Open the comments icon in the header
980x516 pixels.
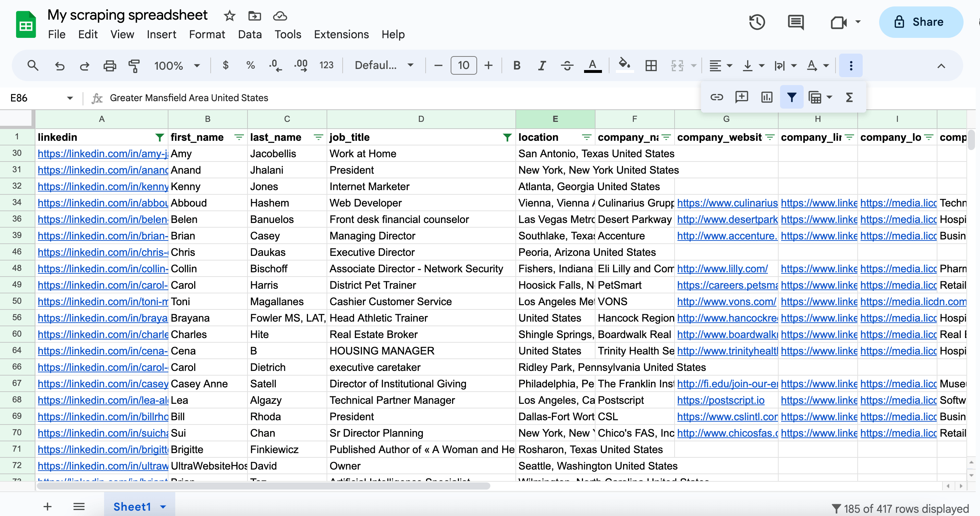795,22
